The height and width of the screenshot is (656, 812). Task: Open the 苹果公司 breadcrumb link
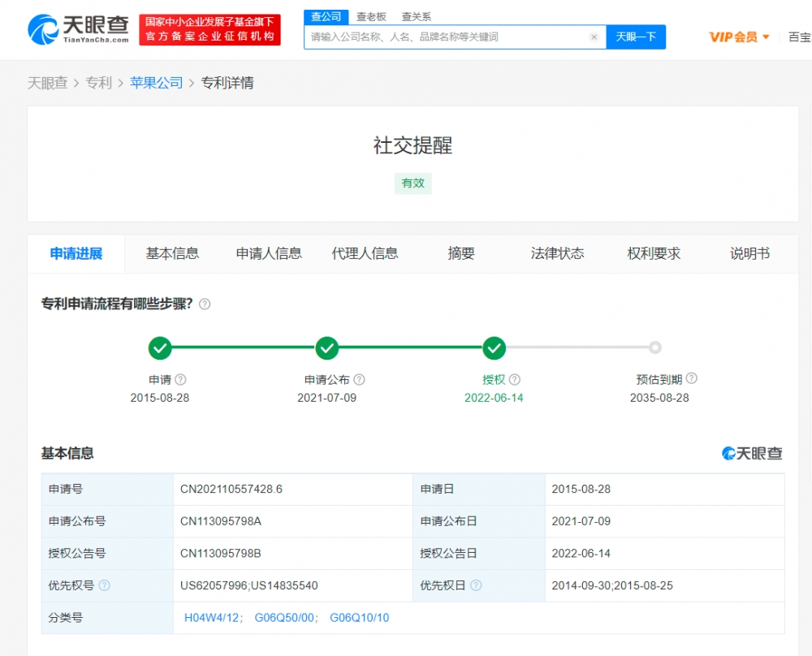point(157,83)
